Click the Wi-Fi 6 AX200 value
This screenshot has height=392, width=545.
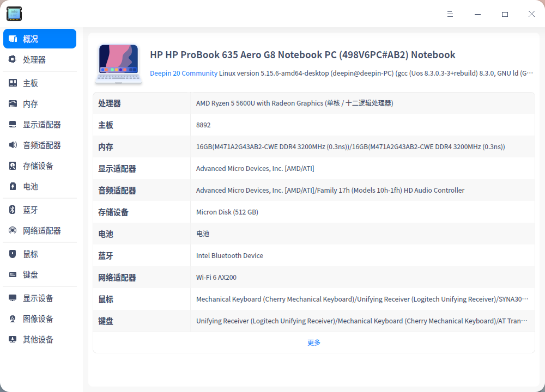pyautogui.click(x=216, y=278)
